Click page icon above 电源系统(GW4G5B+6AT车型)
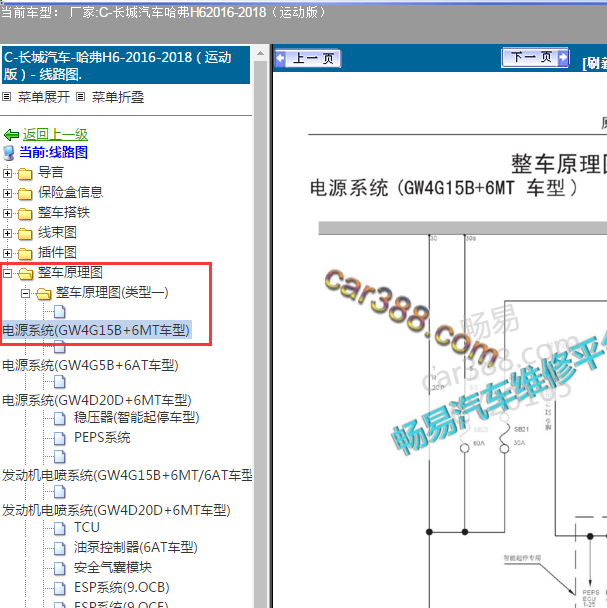The image size is (607, 608). click(x=60, y=347)
